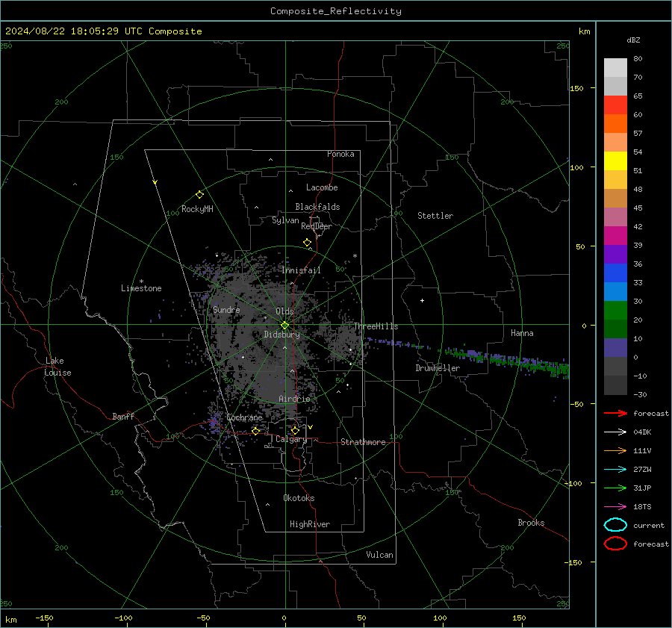
Task: Click the Ponoka city label
Action: coord(340,154)
